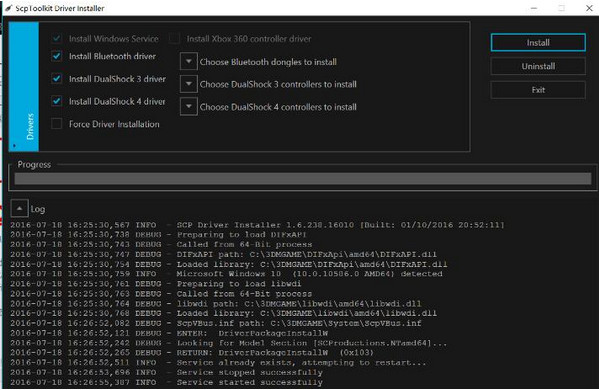Click the Install button
The image size is (599, 390).
[538, 42]
